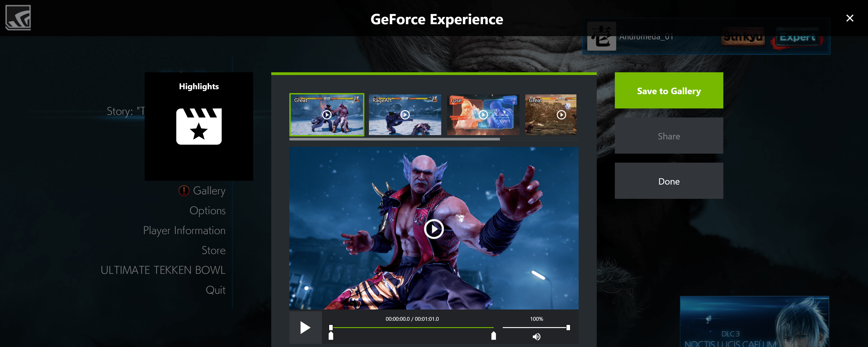Click the trim start marker on timeline
The height and width of the screenshot is (347, 868).
coord(331,335)
